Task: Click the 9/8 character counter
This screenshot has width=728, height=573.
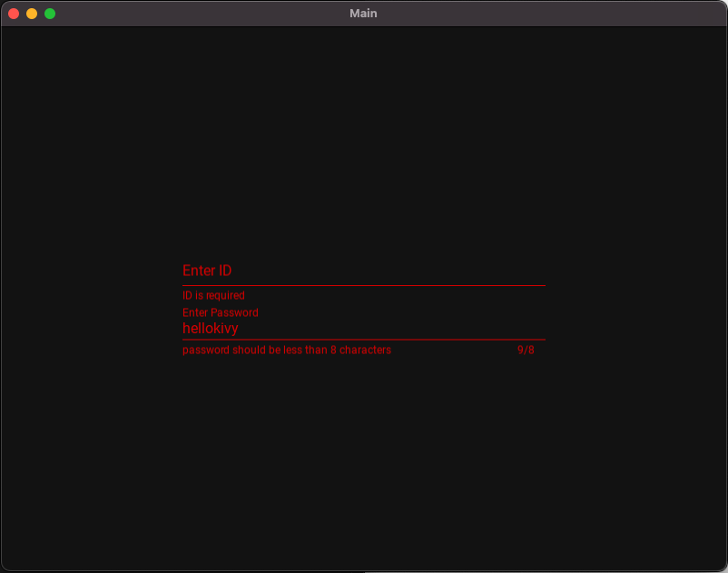Action: tap(526, 351)
